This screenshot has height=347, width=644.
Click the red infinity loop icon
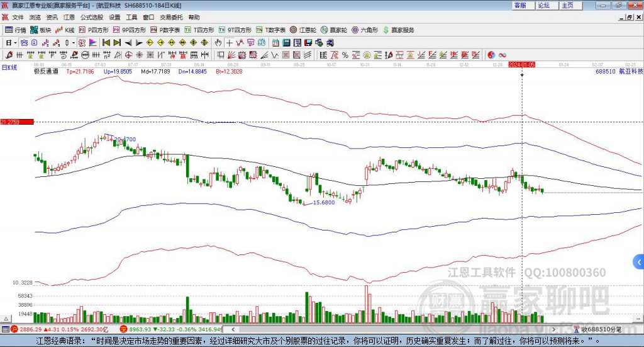tap(502, 55)
